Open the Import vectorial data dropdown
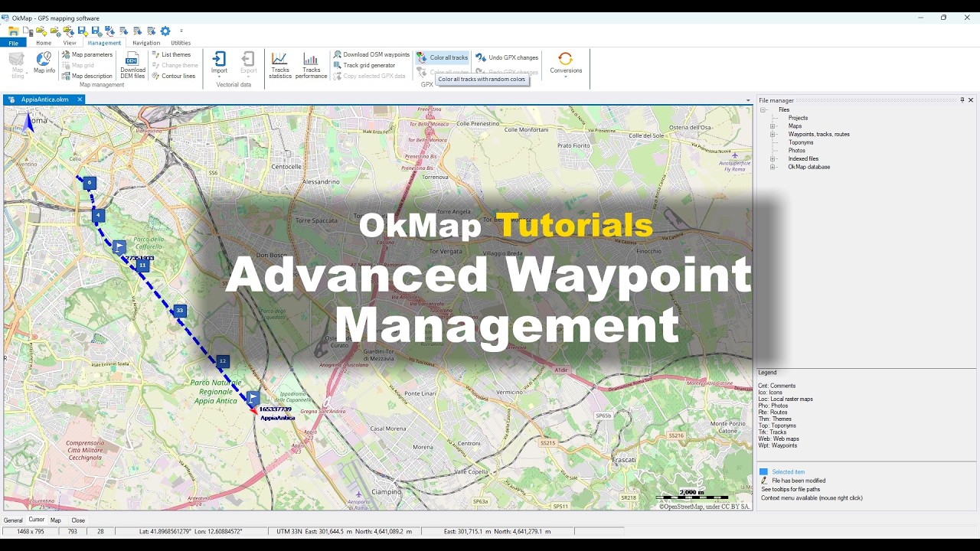 coord(219,64)
